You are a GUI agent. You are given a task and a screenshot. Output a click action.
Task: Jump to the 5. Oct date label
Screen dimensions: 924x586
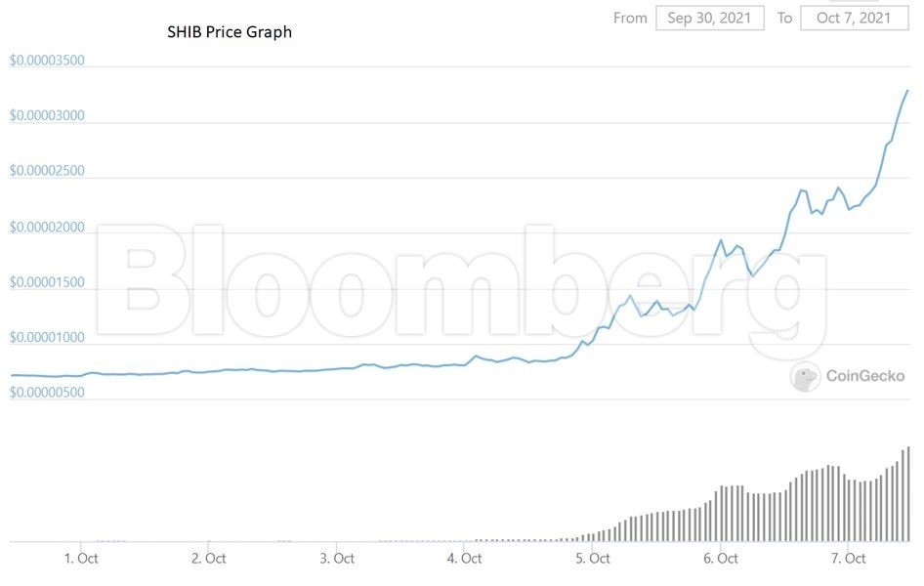(x=593, y=559)
